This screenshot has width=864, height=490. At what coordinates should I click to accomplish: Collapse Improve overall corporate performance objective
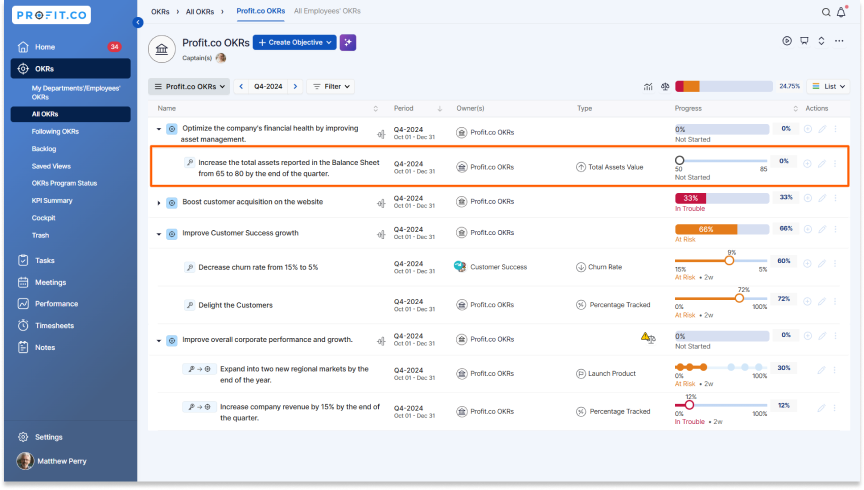tap(159, 341)
